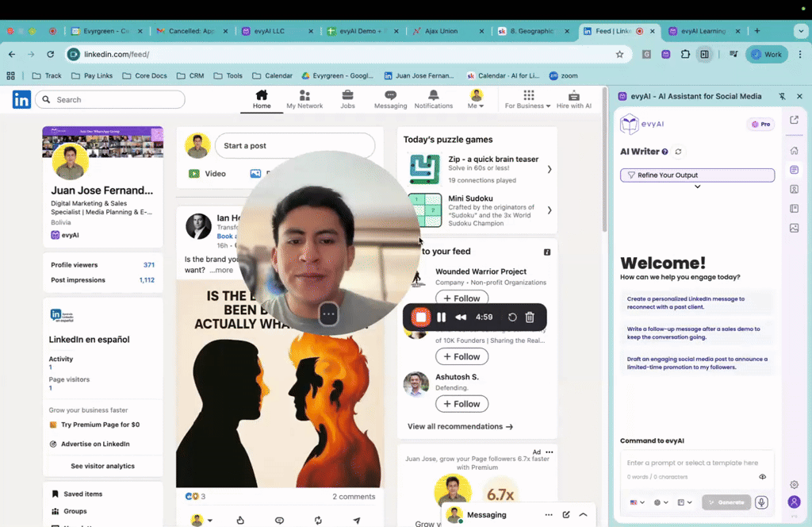Open the evyAI settings gear
Viewport: 812px width, 527px height.
(x=794, y=484)
